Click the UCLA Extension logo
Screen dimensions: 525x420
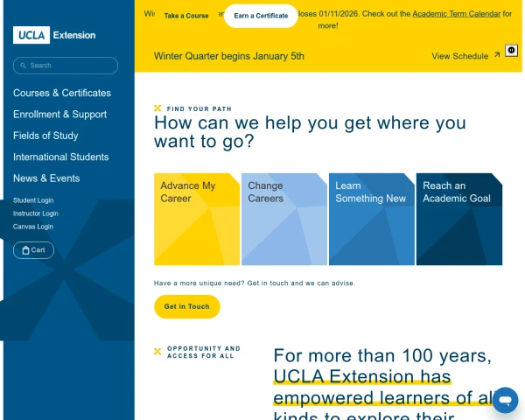coord(54,35)
